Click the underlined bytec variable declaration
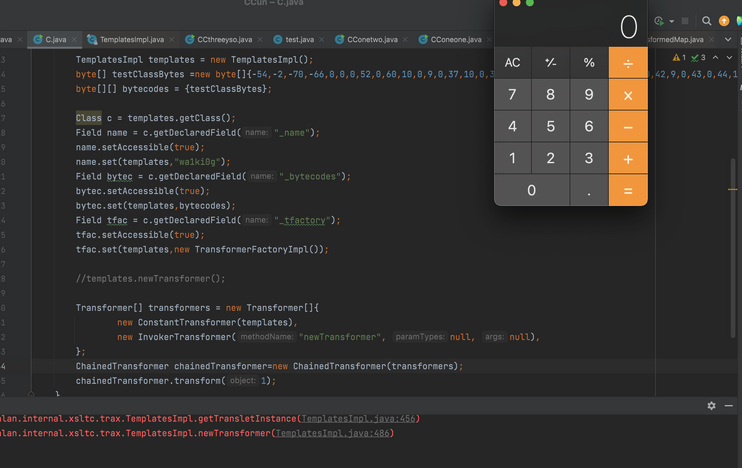 119,177
